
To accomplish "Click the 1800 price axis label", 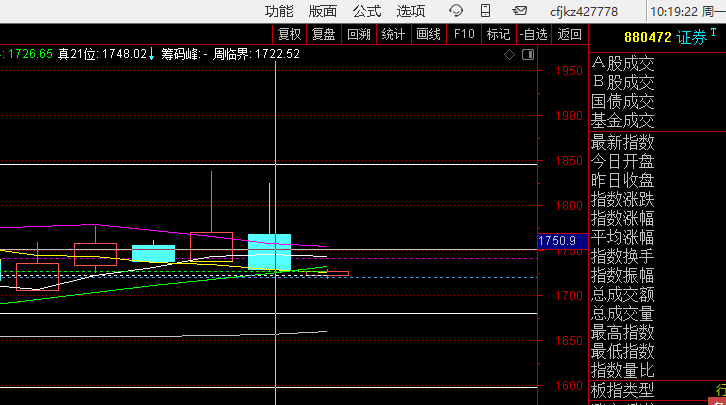I will point(569,206).
